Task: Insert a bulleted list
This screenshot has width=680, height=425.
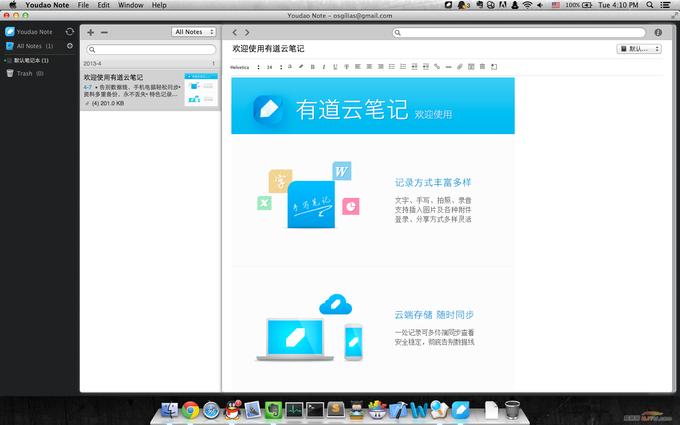Action: click(392, 67)
